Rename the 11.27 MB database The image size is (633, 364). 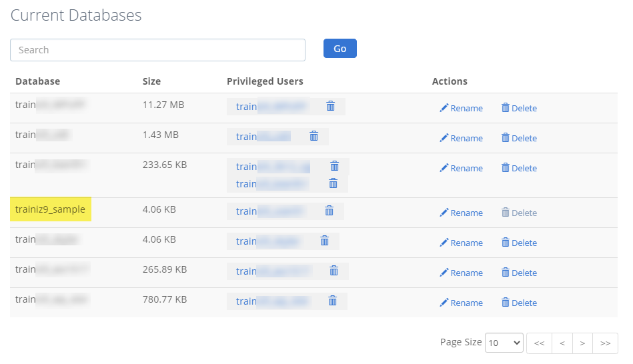pos(461,108)
